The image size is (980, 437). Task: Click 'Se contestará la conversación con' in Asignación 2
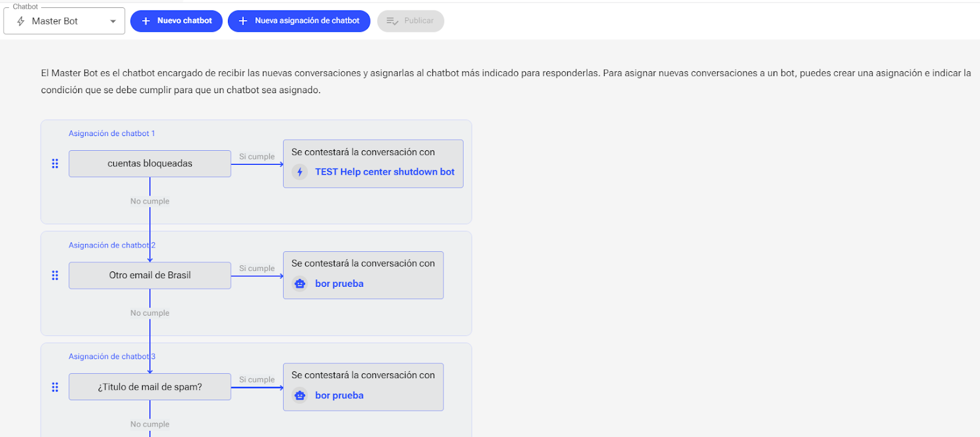363,263
